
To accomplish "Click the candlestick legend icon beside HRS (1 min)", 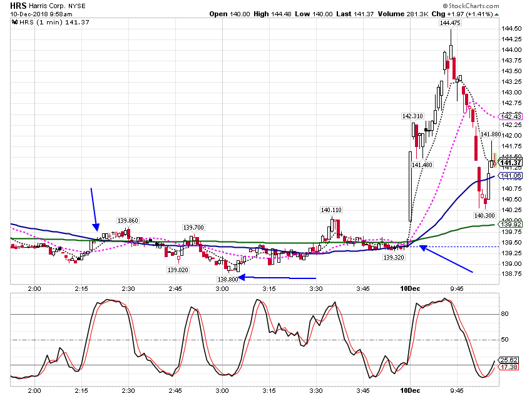I will tap(14, 22).
